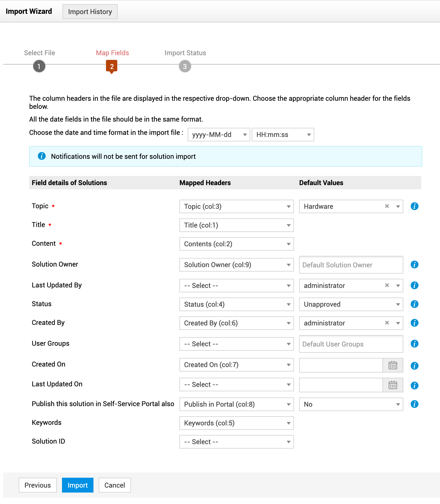This screenshot has height=504, width=440.
Task: Open calendar picker for Last Updated On
Action: [x=393, y=385]
